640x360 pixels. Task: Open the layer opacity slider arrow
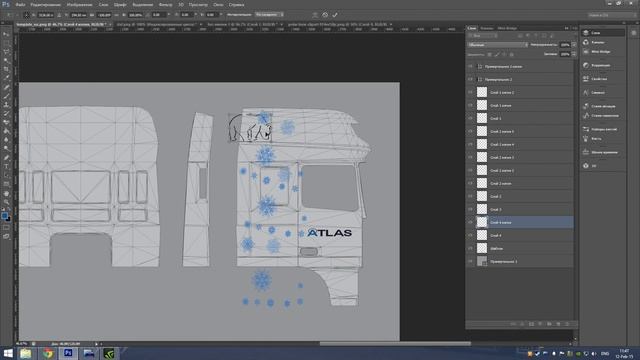pos(574,44)
